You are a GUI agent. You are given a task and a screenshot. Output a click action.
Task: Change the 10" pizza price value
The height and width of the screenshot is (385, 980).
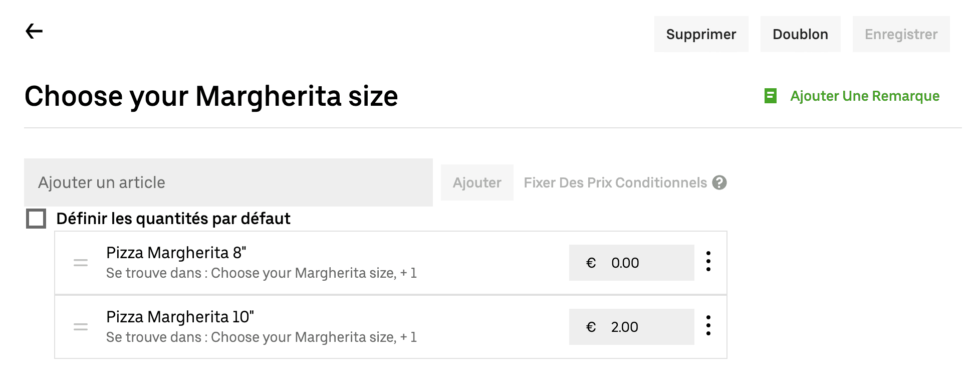[625, 326]
